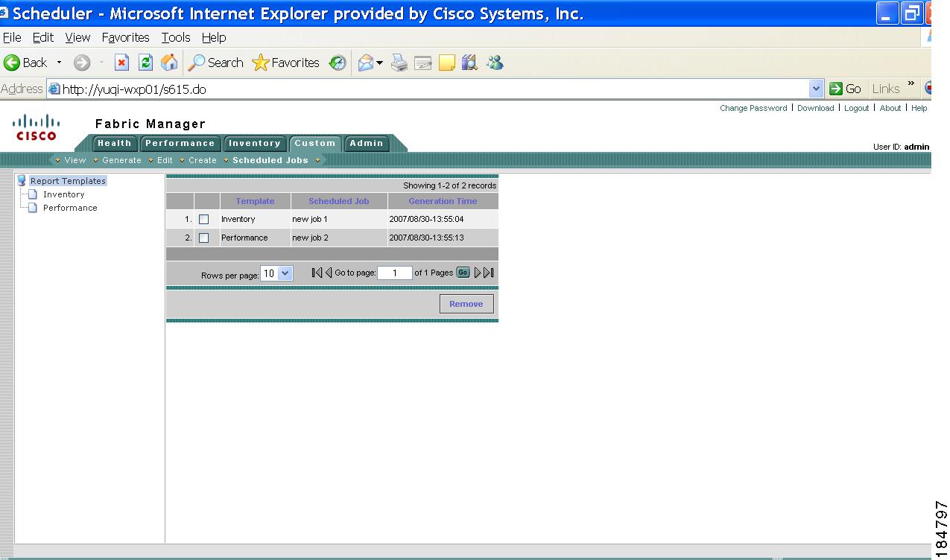This screenshot has width=950, height=560.
Task: Click the URL address field
Action: tap(428, 89)
